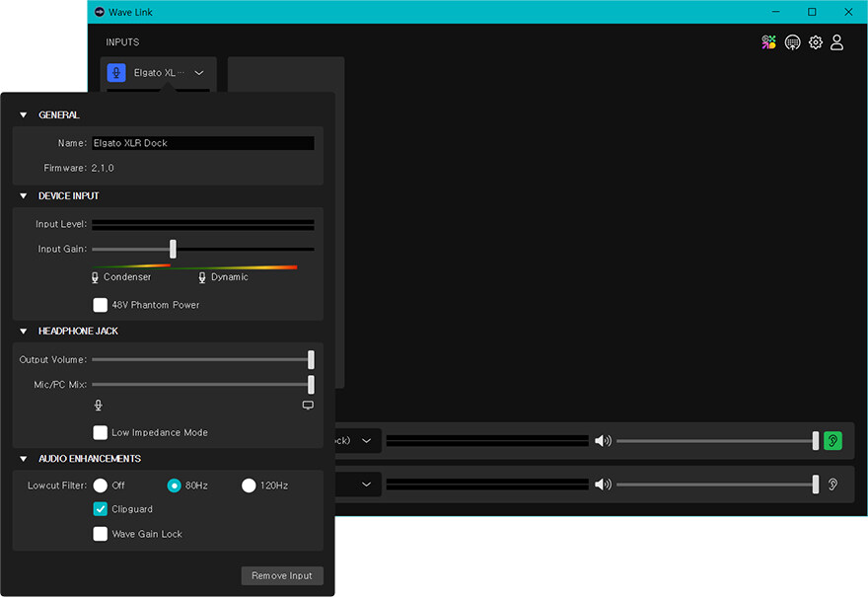Image resolution: width=868 pixels, height=597 pixels.
Task: Enable Wave Gain Lock
Action: pyautogui.click(x=100, y=533)
